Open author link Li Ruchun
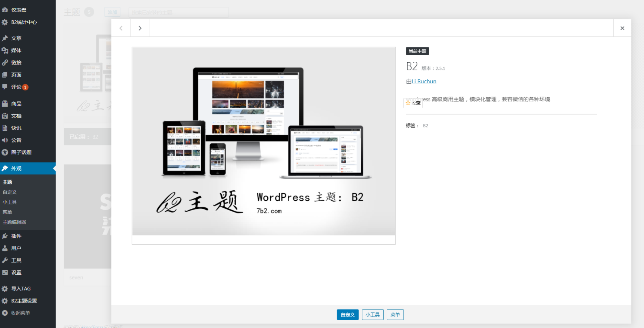This screenshot has width=644, height=328. [x=424, y=81]
